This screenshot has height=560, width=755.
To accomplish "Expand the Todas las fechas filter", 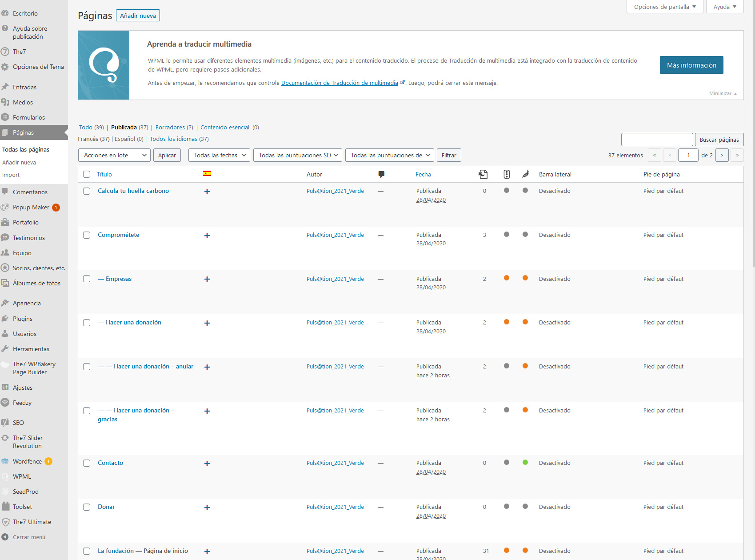I will click(219, 155).
